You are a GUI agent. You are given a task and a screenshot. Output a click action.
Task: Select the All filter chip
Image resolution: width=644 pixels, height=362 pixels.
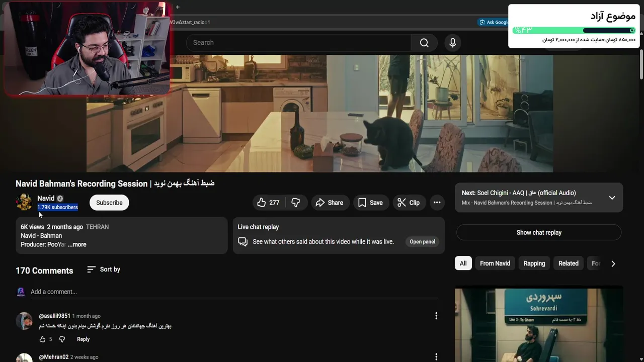[463, 263]
